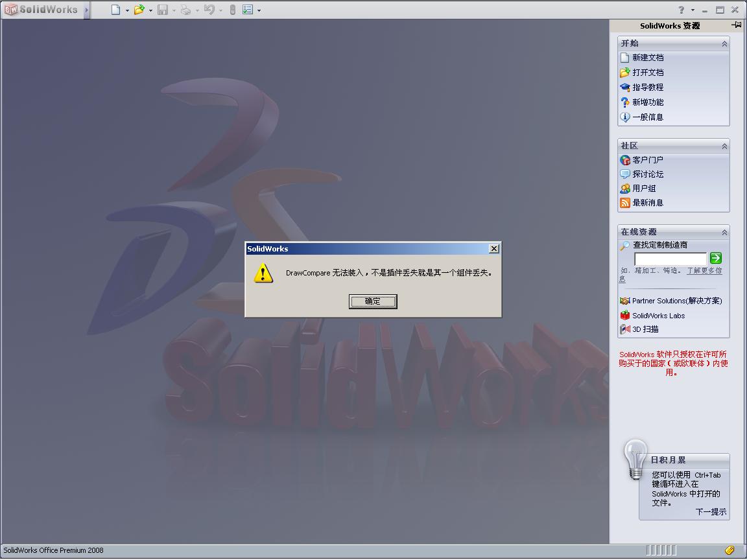Open the 打开文档 link
This screenshot has height=560, width=747.
tap(647, 73)
